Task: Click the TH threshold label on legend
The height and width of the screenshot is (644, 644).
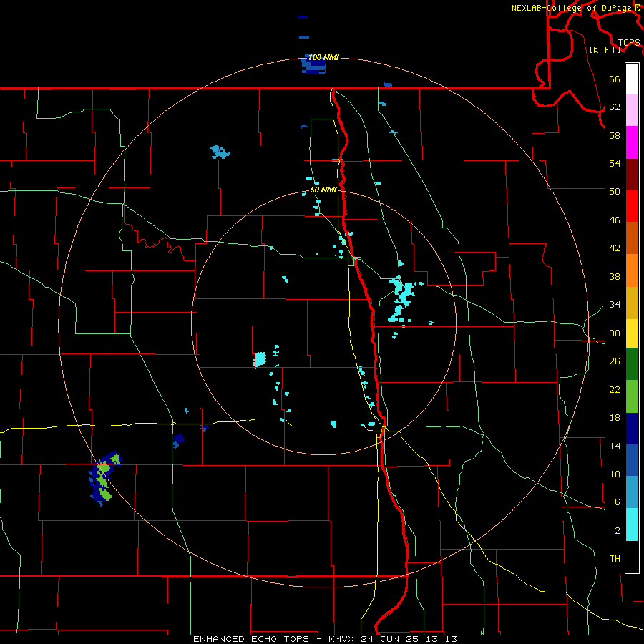Action: click(615, 558)
